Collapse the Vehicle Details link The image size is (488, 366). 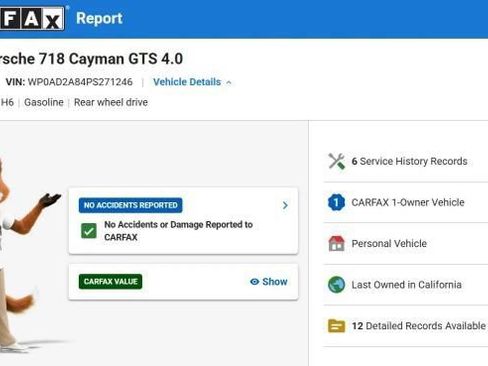tap(187, 82)
